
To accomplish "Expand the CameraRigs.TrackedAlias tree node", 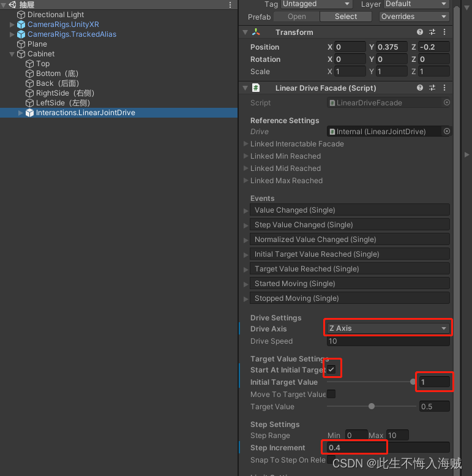I will tap(12, 34).
